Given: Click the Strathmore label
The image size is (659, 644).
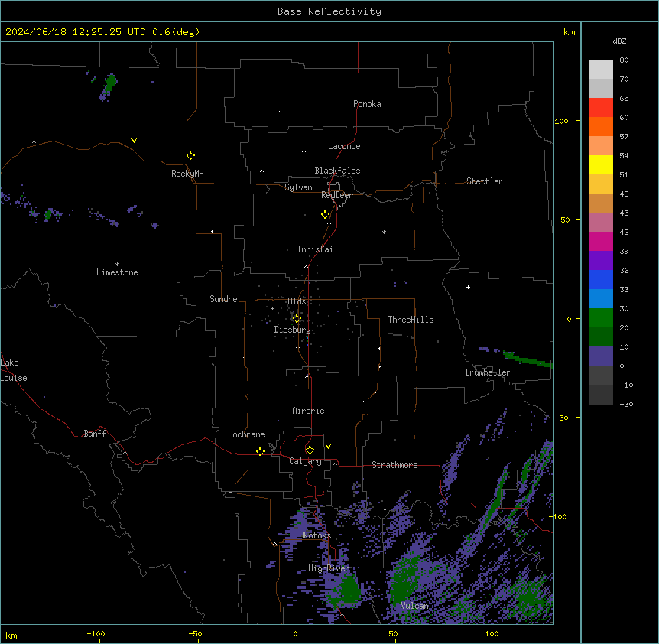Looking at the screenshot, I should point(394,465).
